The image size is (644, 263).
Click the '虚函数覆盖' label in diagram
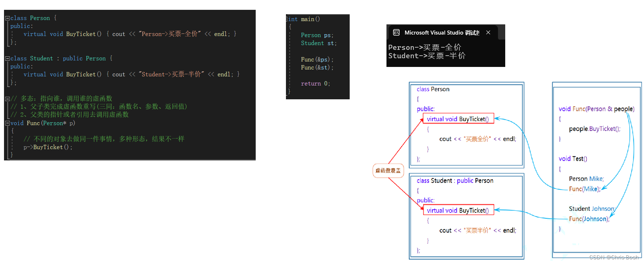388,171
